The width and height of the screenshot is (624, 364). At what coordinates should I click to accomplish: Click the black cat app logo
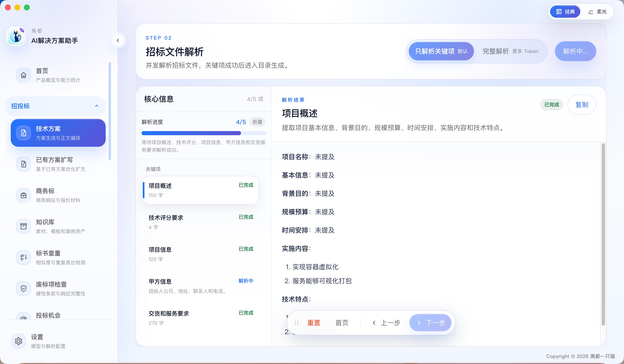[x=16, y=36]
